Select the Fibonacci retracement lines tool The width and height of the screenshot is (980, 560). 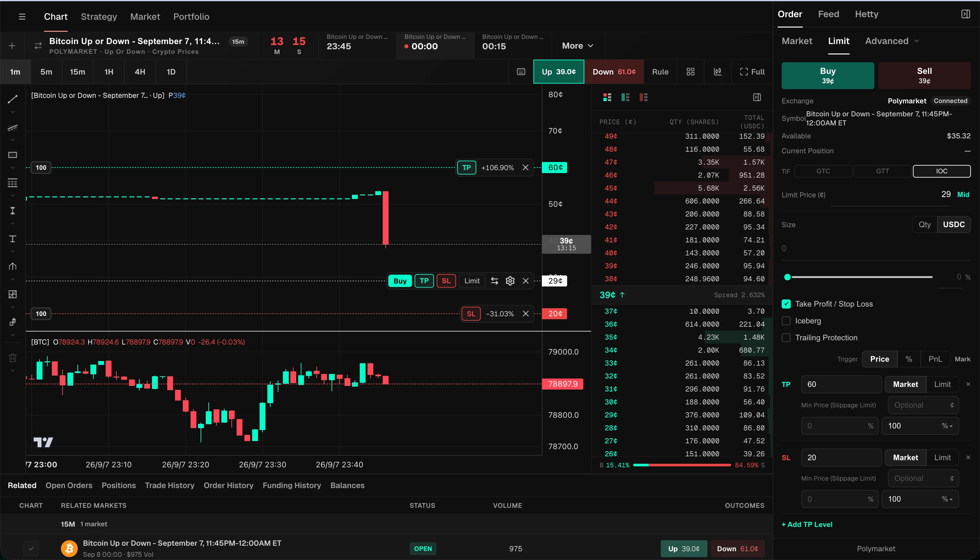12,183
